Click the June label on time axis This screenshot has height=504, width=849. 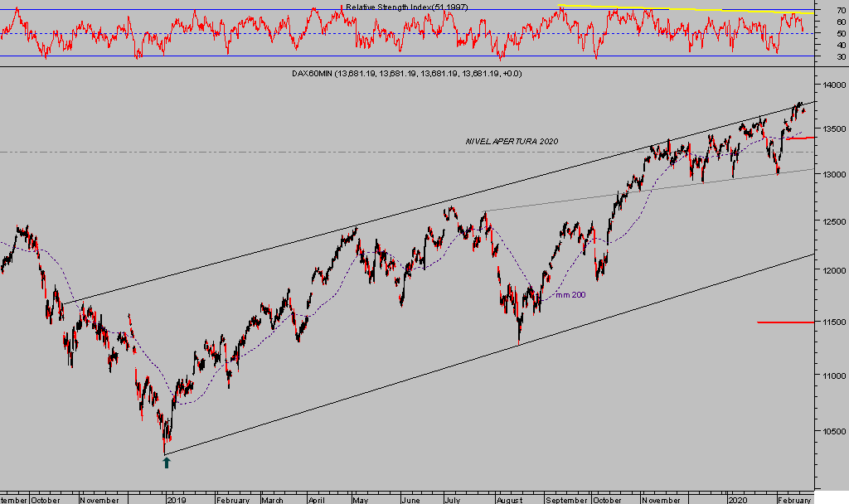tap(411, 500)
